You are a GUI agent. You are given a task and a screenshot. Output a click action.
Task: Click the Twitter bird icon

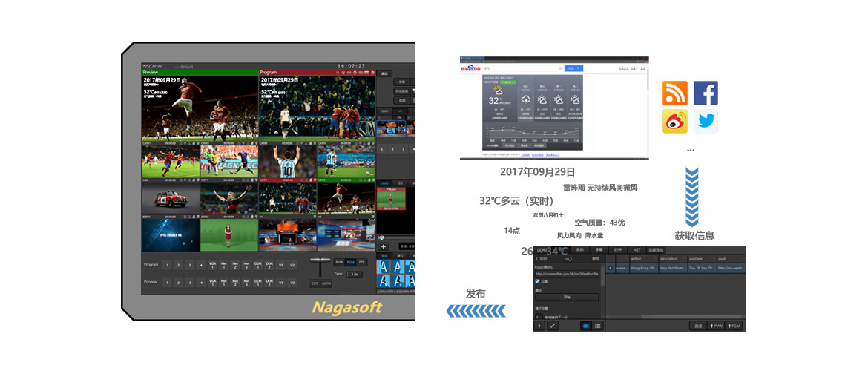tap(706, 121)
